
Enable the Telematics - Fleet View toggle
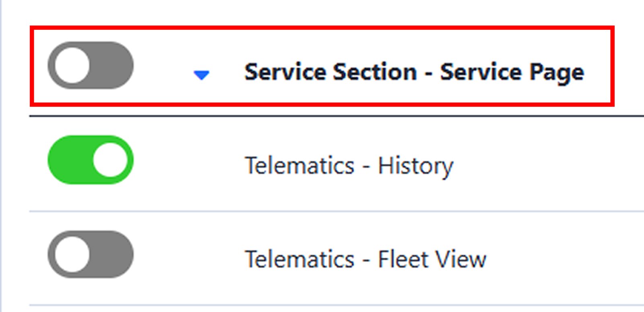[91, 254]
